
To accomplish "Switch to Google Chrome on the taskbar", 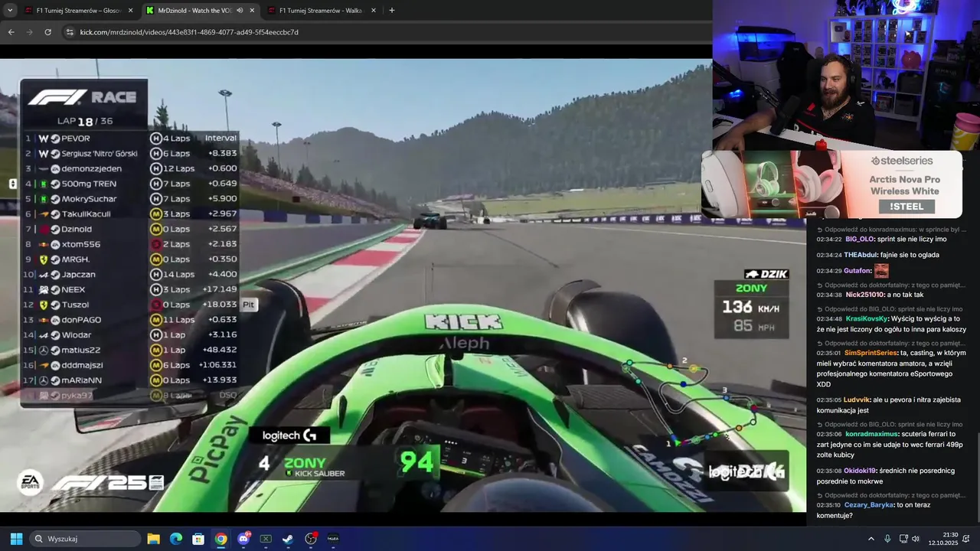I will coord(220,539).
